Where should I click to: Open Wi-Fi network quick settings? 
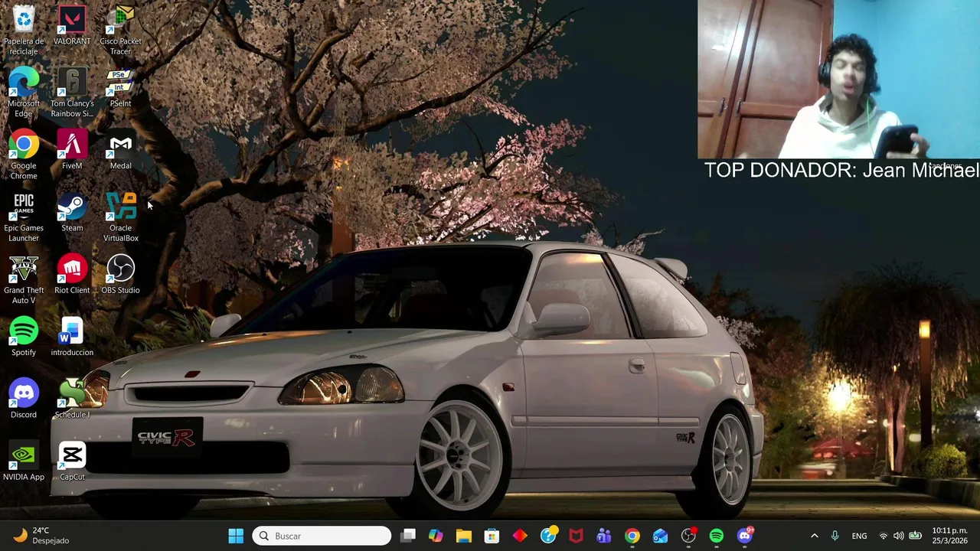point(883,536)
